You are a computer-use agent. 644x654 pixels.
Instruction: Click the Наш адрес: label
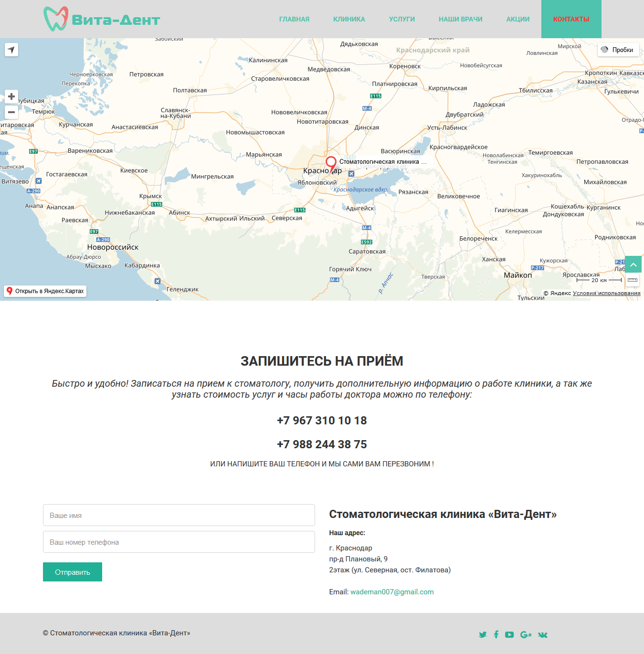[347, 533]
